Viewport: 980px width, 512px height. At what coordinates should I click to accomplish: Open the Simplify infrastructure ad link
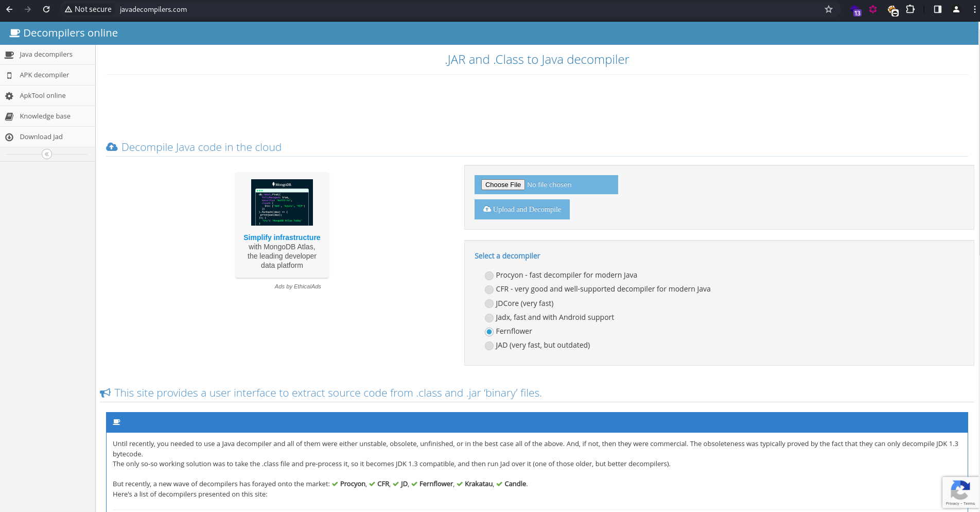[282, 237]
